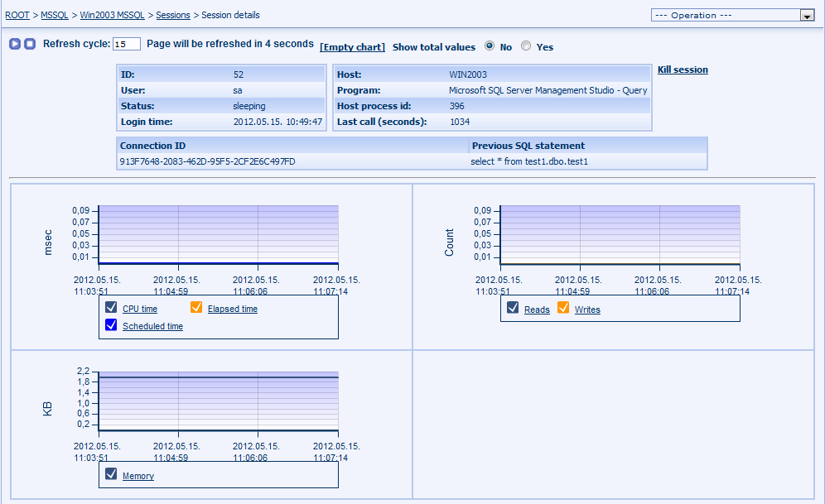The image size is (825, 504).
Task: Click the Scheduled time legend link
Action: [x=152, y=326]
